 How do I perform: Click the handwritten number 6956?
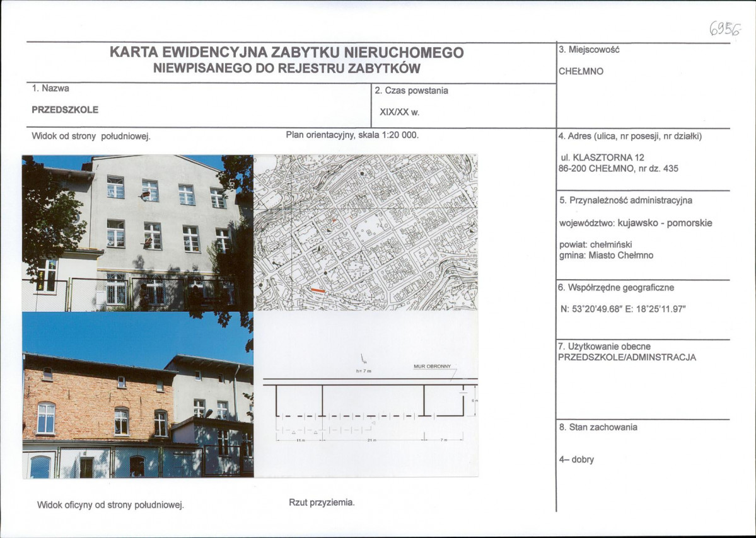point(724,28)
